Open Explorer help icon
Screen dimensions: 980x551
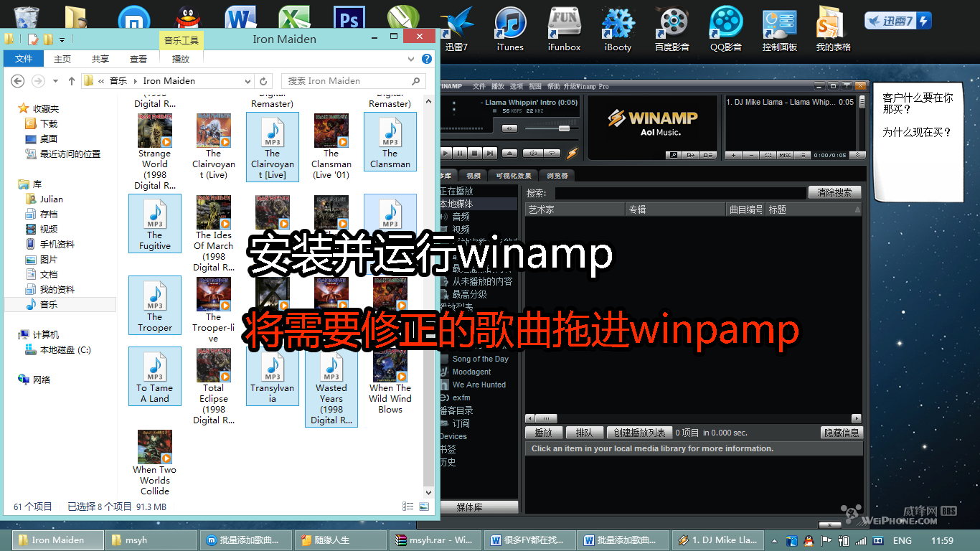pyautogui.click(x=427, y=59)
